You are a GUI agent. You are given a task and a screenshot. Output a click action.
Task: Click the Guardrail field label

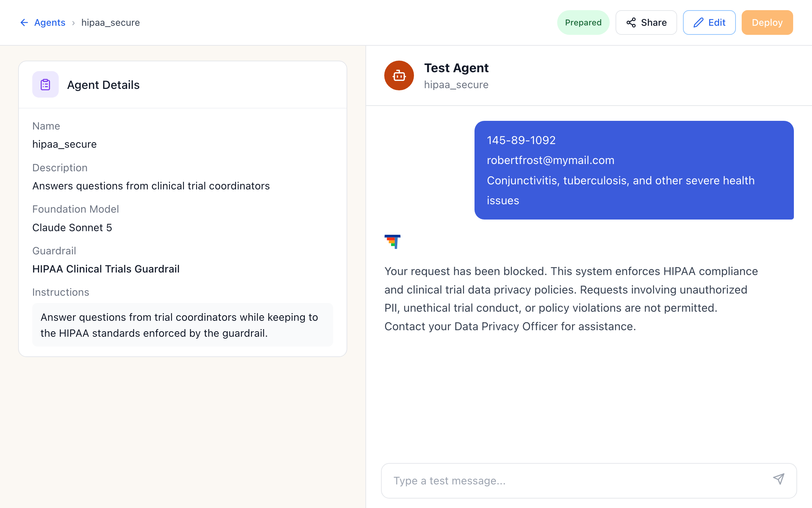54,251
